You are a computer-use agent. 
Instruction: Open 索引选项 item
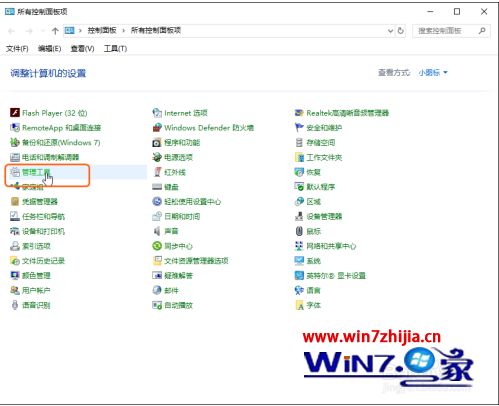pos(30,246)
